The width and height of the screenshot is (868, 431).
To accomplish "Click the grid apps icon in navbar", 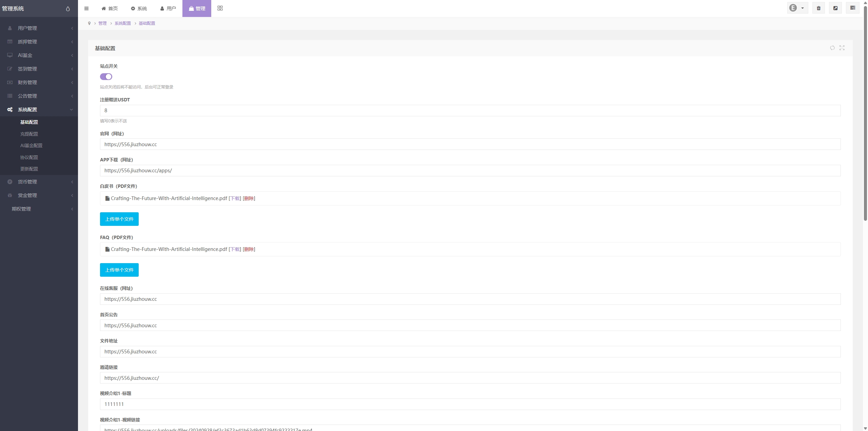I will click(x=220, y=8).
